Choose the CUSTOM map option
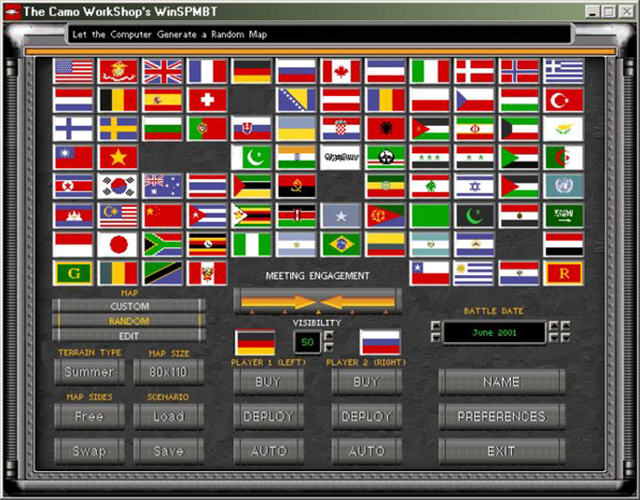640x500 pixels. pos(129,306)
